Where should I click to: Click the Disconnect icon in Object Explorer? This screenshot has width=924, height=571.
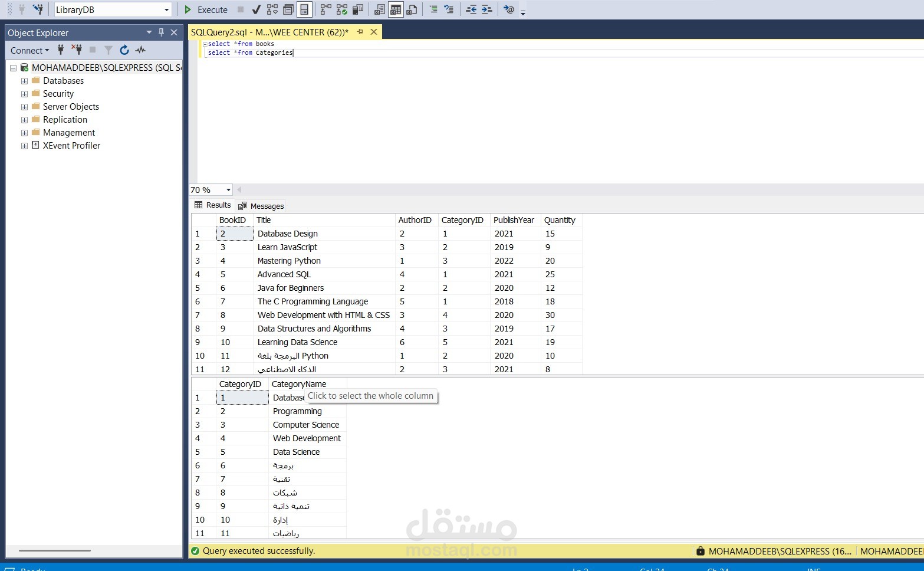(77, 50)
